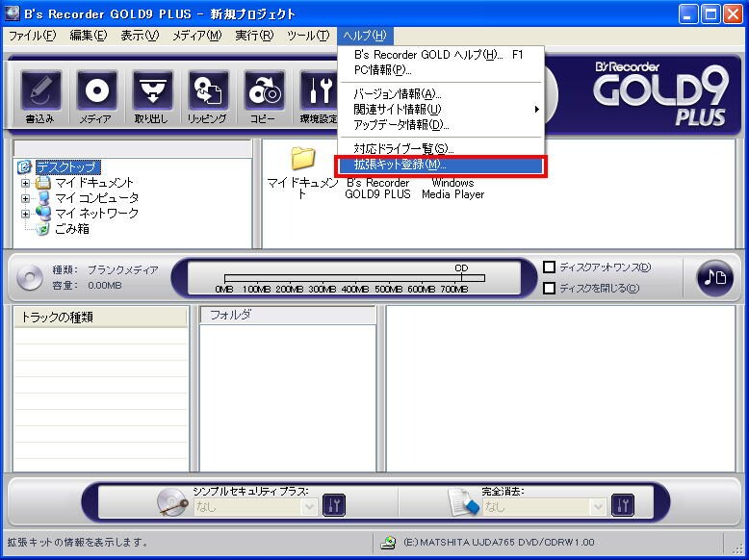Open the メディア(M) menu

[196, 36]
